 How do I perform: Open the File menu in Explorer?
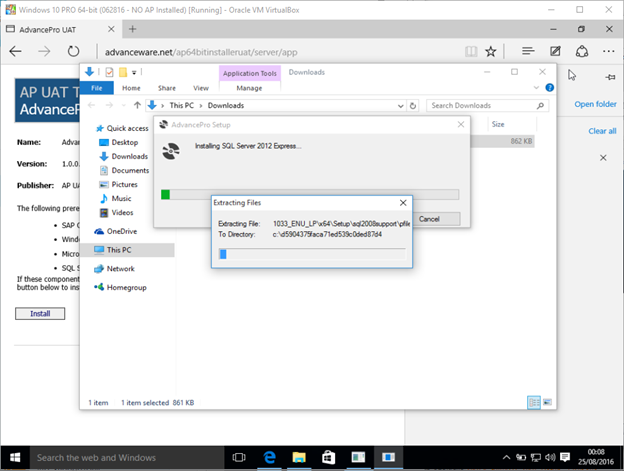coord(96,88)
